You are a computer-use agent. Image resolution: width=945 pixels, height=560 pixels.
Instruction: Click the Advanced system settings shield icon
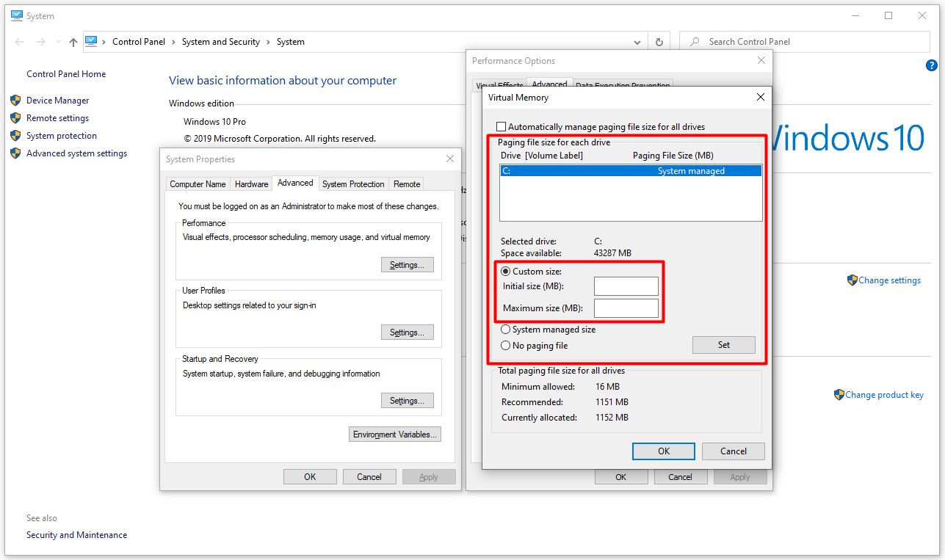click(15, 153)
